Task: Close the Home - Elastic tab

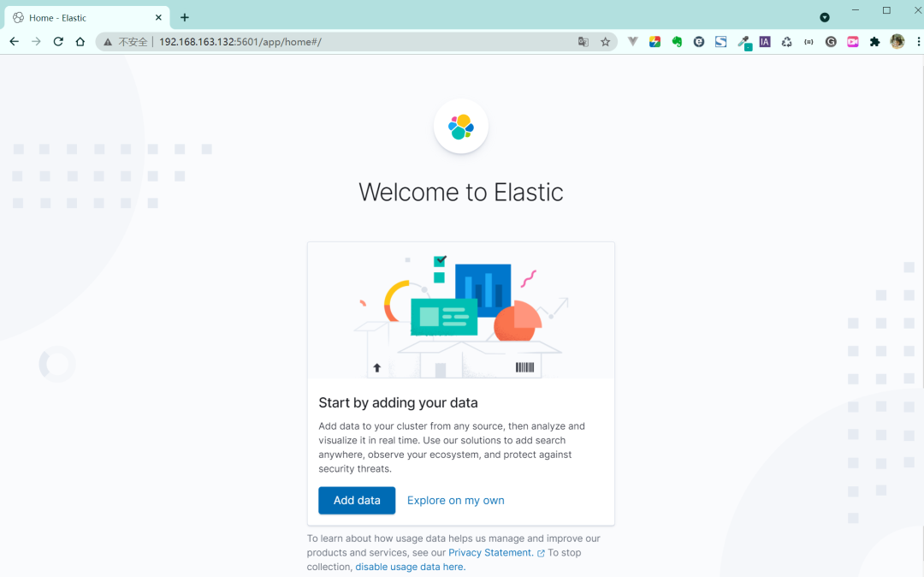Action: coord(158,18)
